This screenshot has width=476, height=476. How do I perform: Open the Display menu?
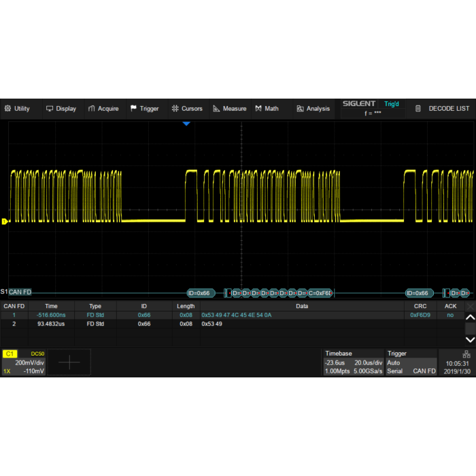coord(61,109)
